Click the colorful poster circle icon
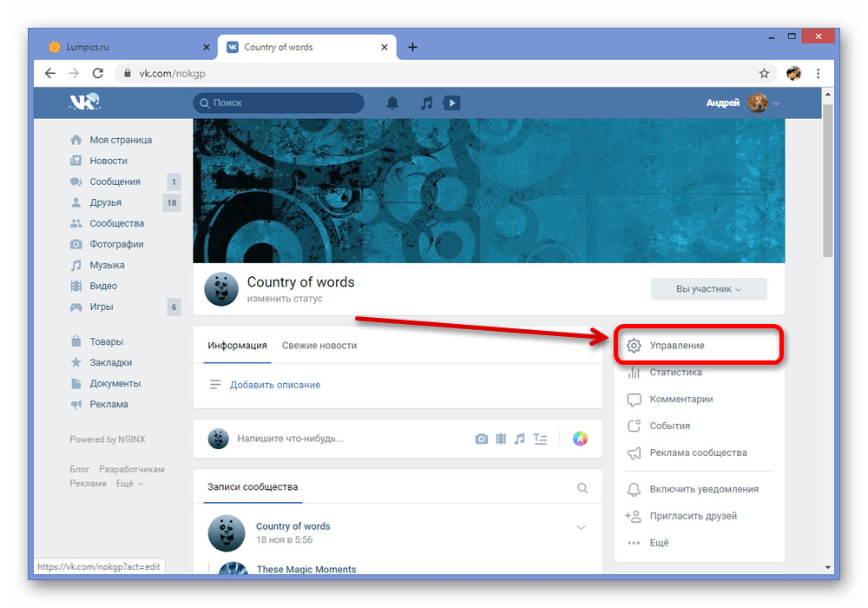The image size is (868, 608). pos(580,439)
